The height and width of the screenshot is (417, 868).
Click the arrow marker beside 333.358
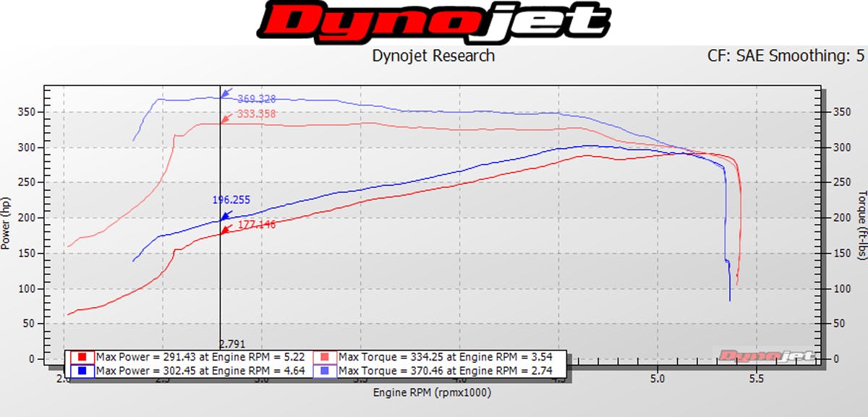226,118
